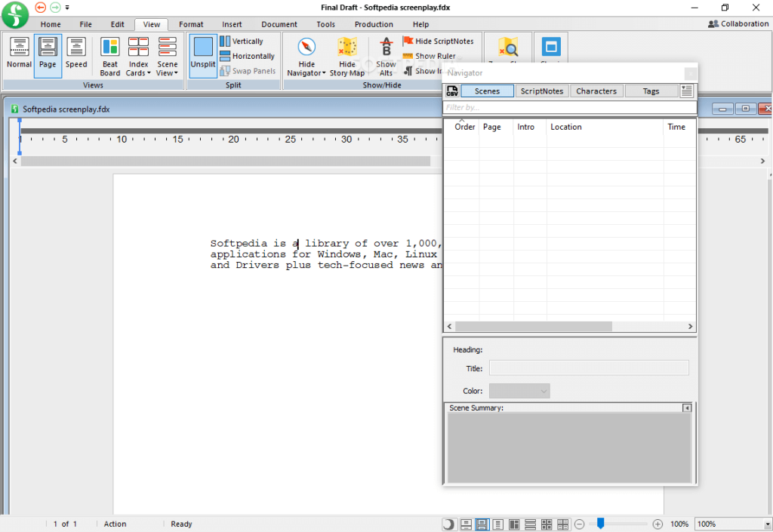Select the first page-layout icon in status bar
773x532 pixels.
[466, 524]
